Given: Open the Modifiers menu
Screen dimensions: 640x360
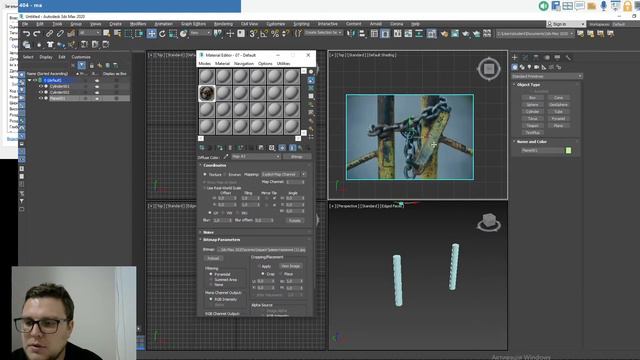Looking at the screenshot, I should pos(138,24).
